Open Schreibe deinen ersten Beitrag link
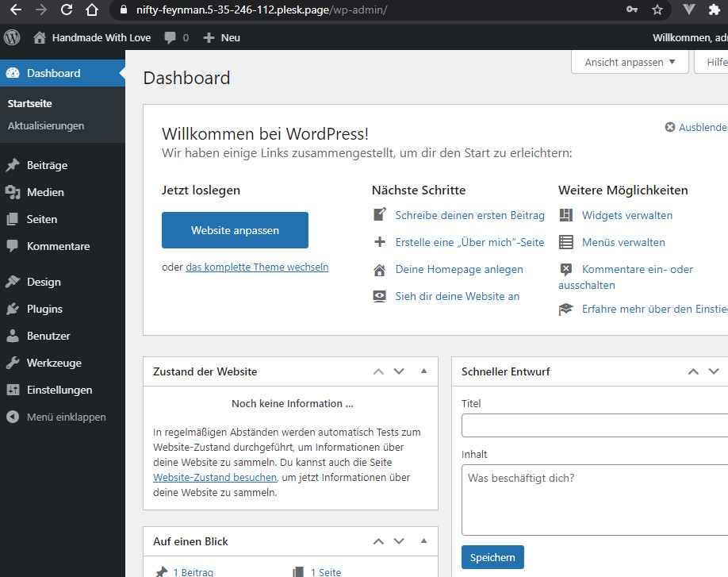Image resolution: width=728 pixels, height=577 pixels. click(469, 215)
